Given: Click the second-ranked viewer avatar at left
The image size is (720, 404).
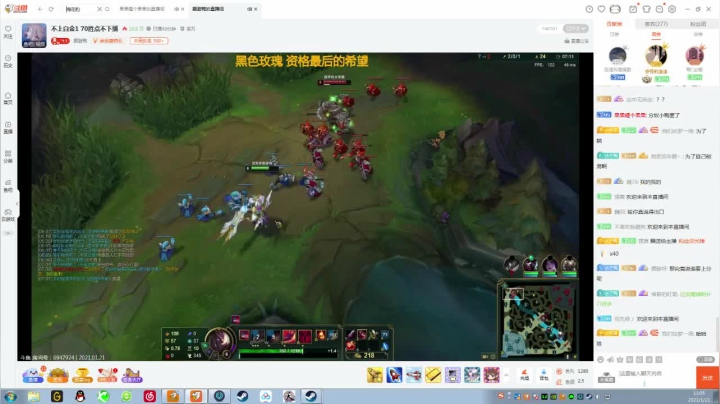Looking at the screenshot, I should point(618,56).
